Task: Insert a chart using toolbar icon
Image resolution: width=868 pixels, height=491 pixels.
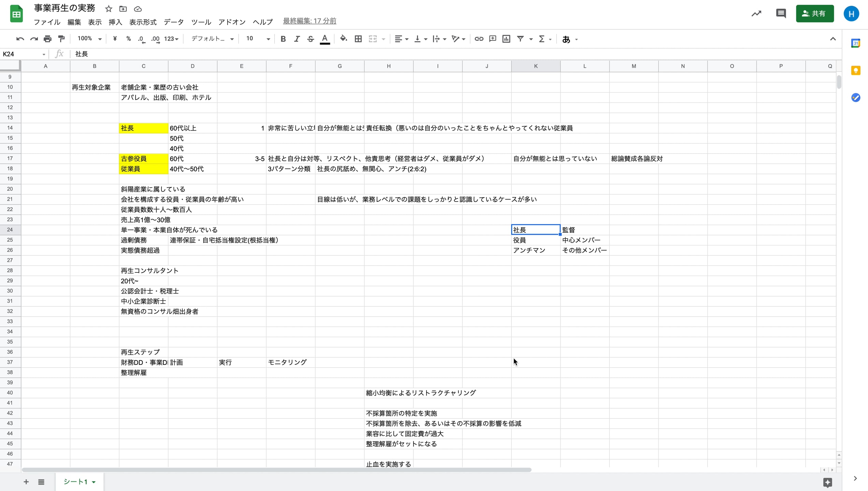Action: [x=506, y=39]
